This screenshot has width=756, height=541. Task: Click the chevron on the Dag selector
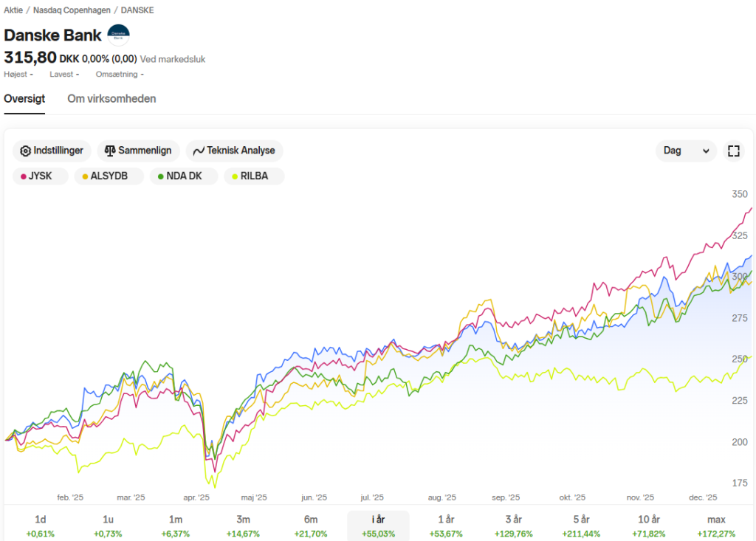pyautogui.click(x=706, y=151)
